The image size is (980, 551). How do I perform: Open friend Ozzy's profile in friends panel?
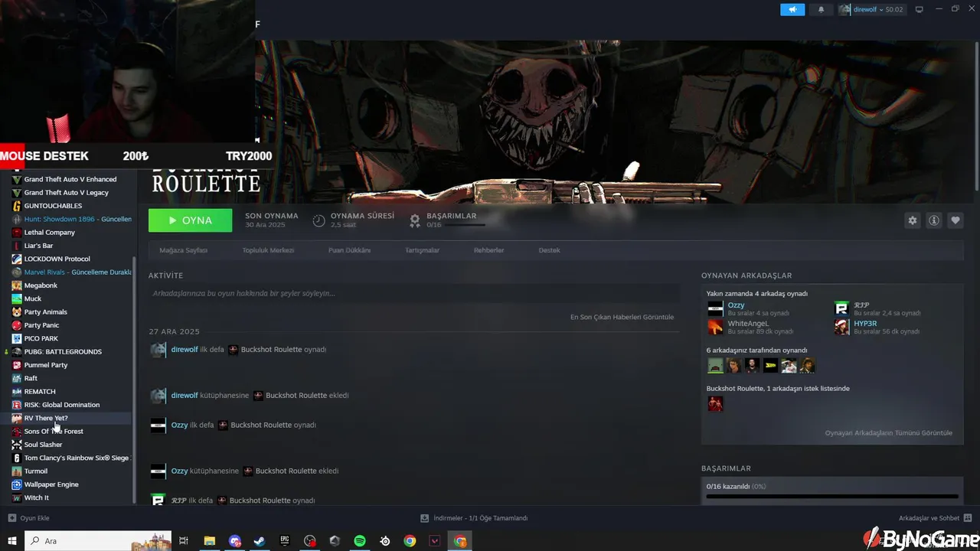click(736, 305)
